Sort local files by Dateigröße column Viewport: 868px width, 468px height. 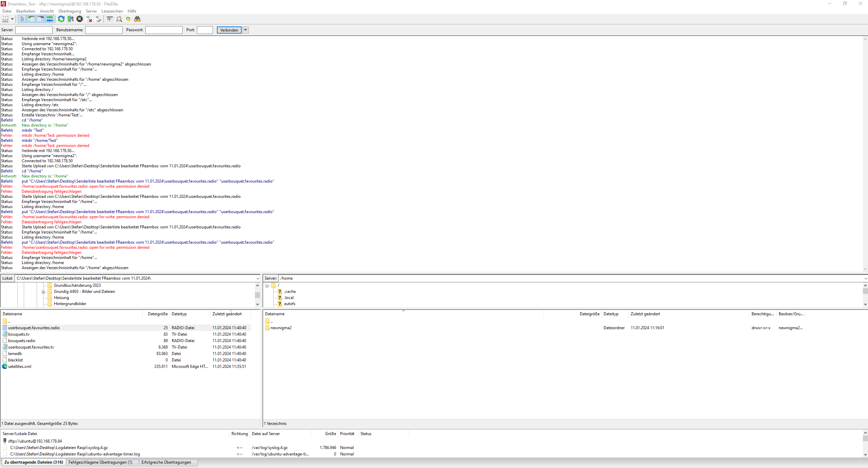tap(158, 314)
